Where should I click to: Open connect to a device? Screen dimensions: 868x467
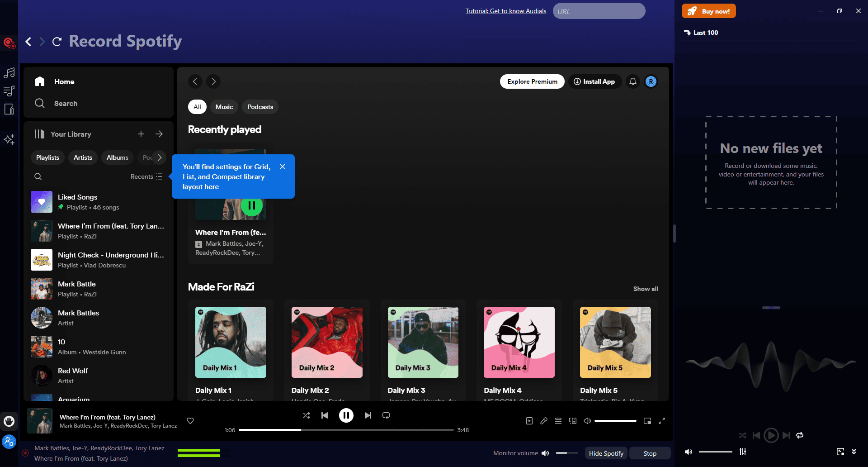[x=573, y=421]
